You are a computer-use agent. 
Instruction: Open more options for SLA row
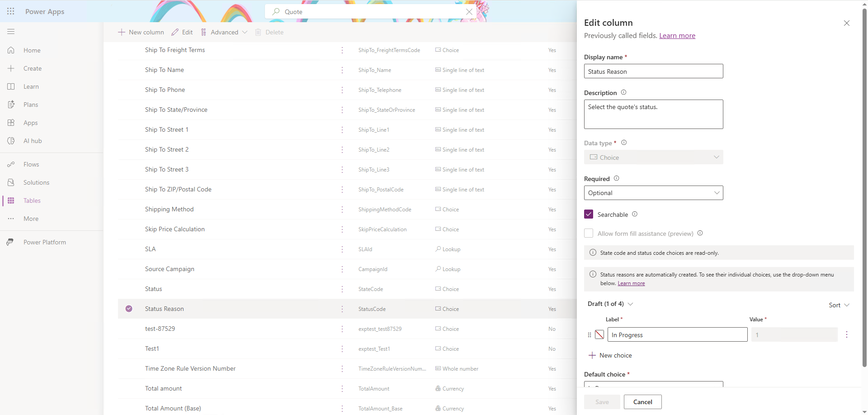pos(342,249)
